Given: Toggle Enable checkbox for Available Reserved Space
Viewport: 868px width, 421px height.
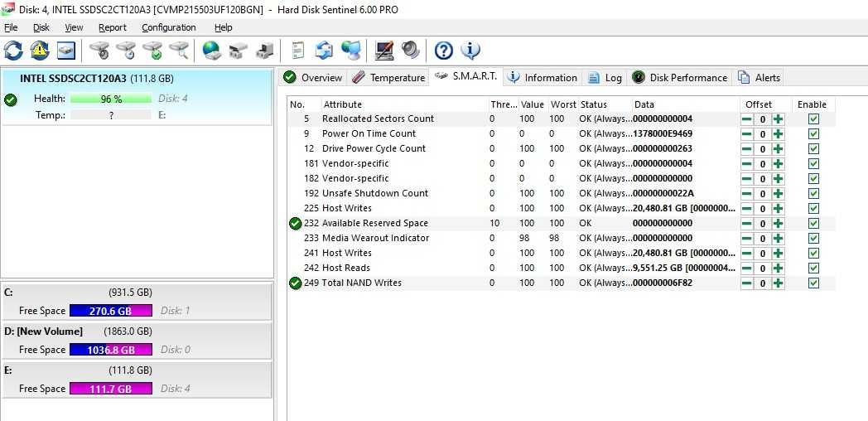Looking at the screenshot, I should tap(813, 224).
